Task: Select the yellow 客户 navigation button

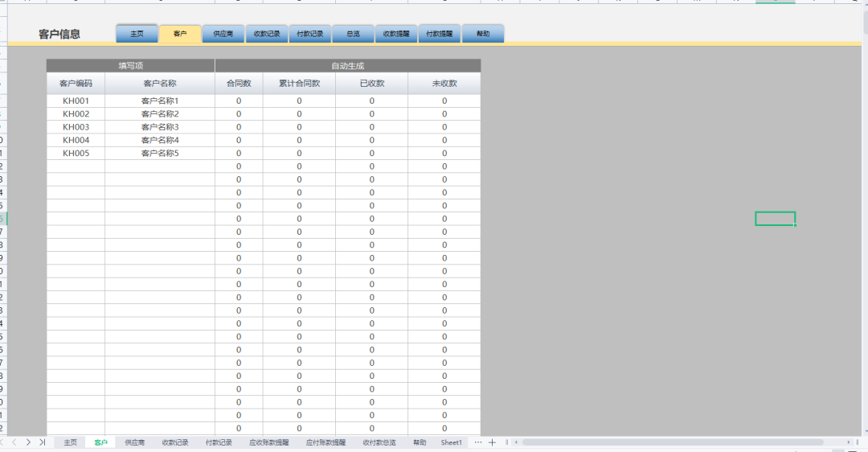Action: coord(180,33)
